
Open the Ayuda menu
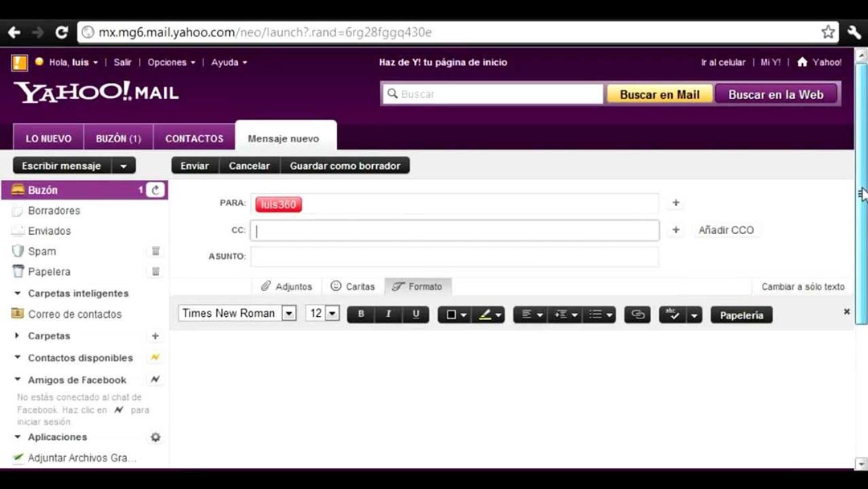tap(228, 62)
